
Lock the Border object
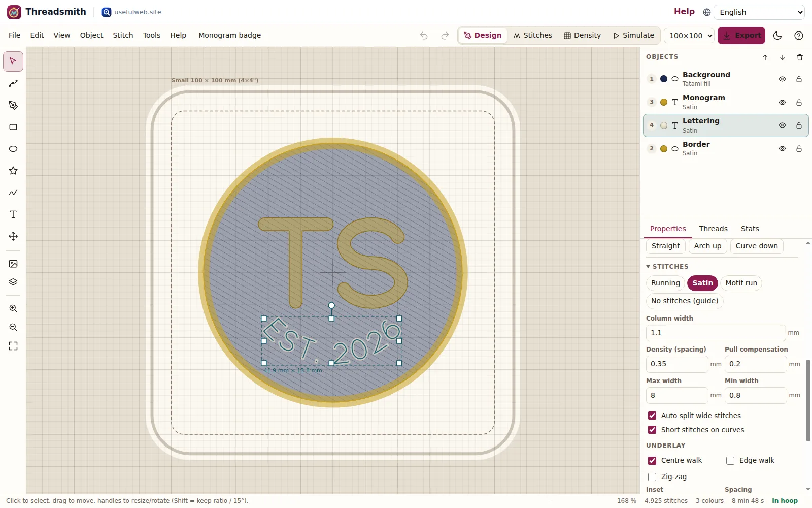799,149
